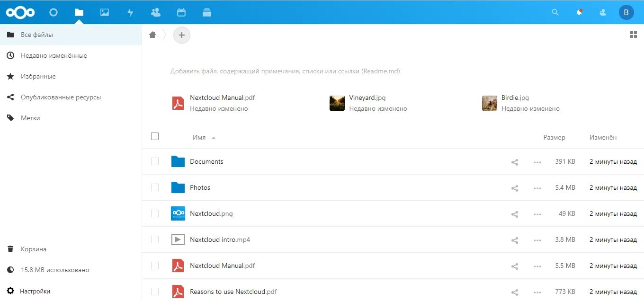
Task: Open Nextcloud intro.mp4 file name
Action: point(220,239)
